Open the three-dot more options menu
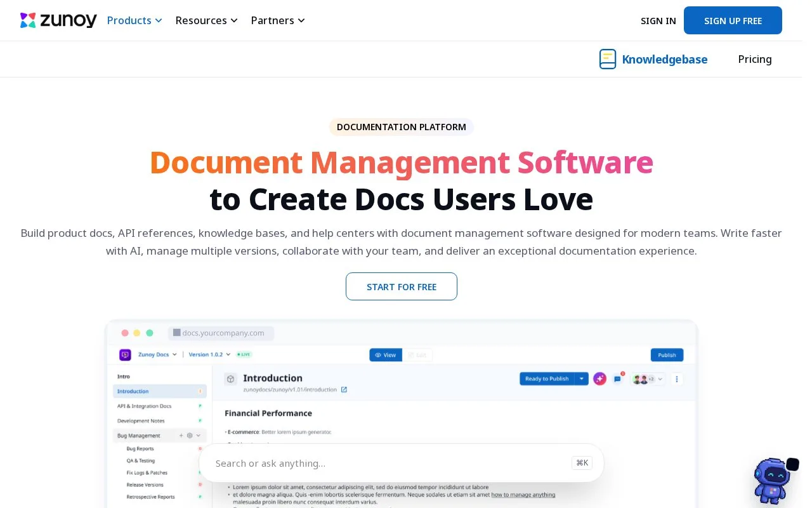 (x=677, y=379)
